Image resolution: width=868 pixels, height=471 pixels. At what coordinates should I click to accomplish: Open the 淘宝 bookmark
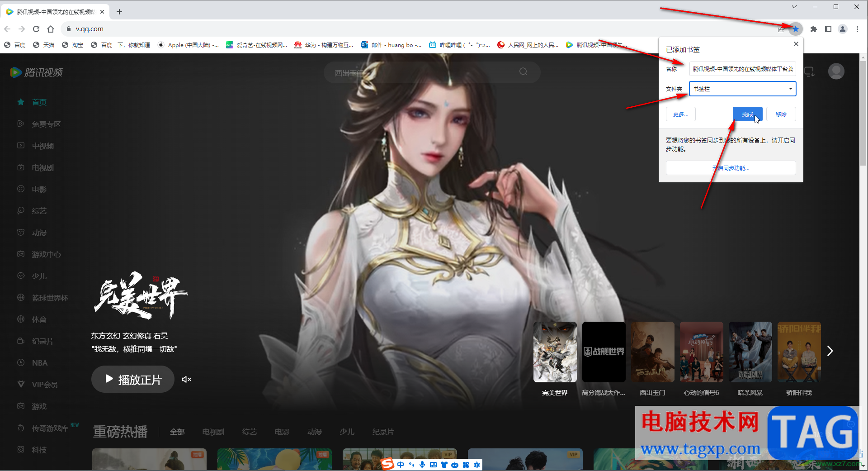click(73, 45)
